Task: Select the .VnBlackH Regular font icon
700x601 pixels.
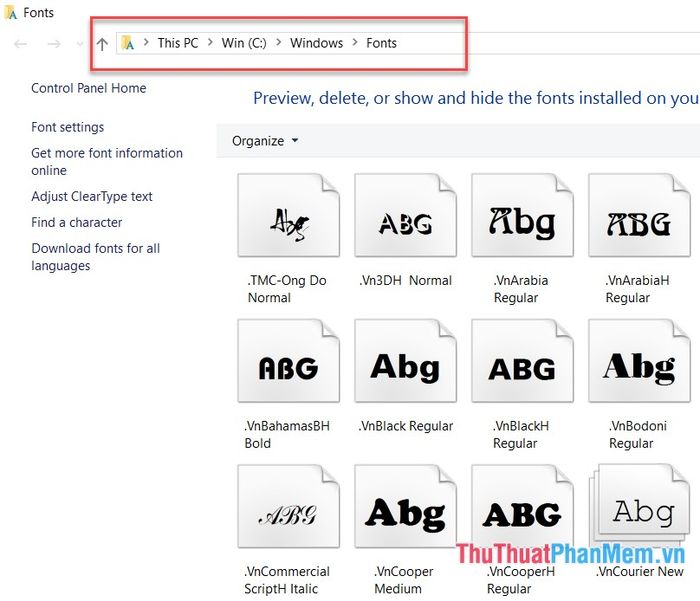Action: [522, 361]
